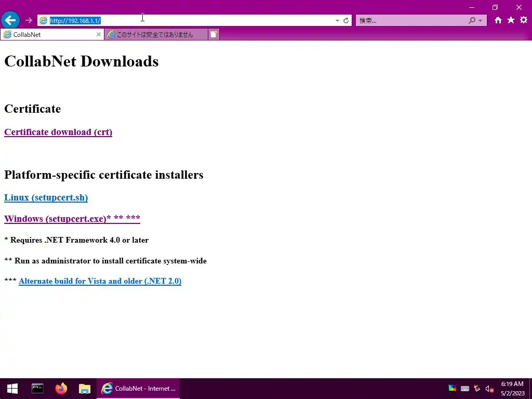Refresh the page with the reload icon
Screen dimensions: 532x399
(346, 20)
